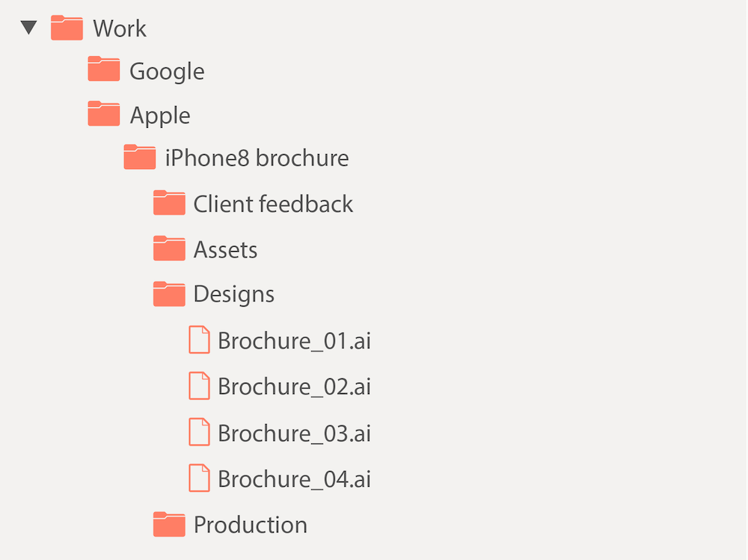
Task: Click the Apple folder icon
Action: (x=103, y=114)
